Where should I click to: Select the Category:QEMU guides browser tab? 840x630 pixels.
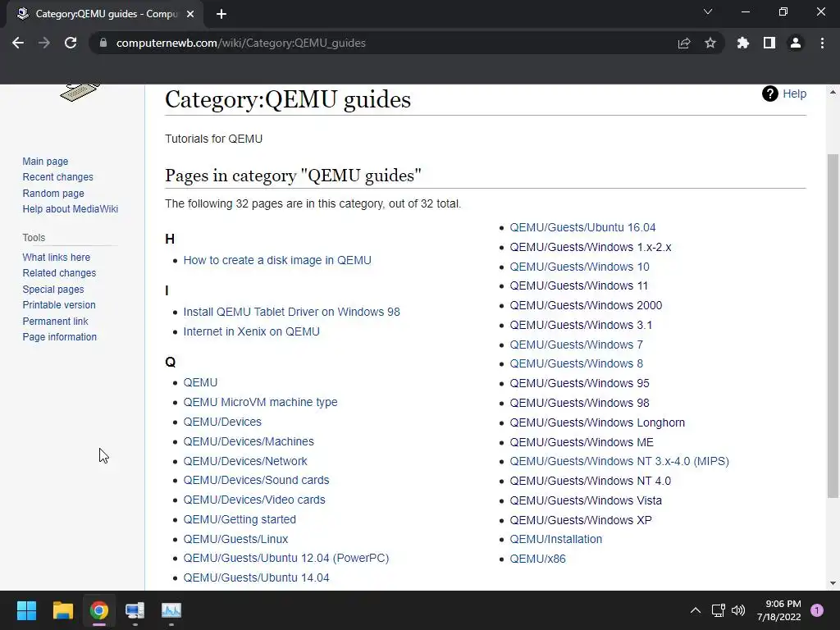click(x=105, y=14)
